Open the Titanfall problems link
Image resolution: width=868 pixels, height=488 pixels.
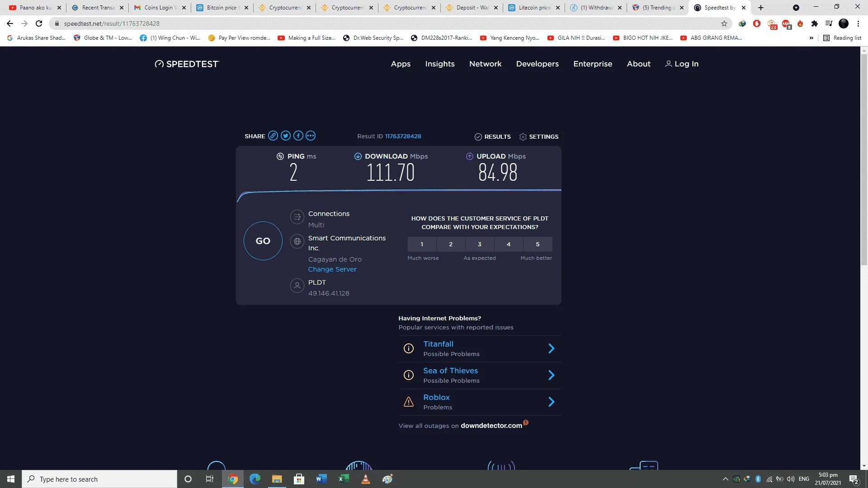[x=438, y=344]
